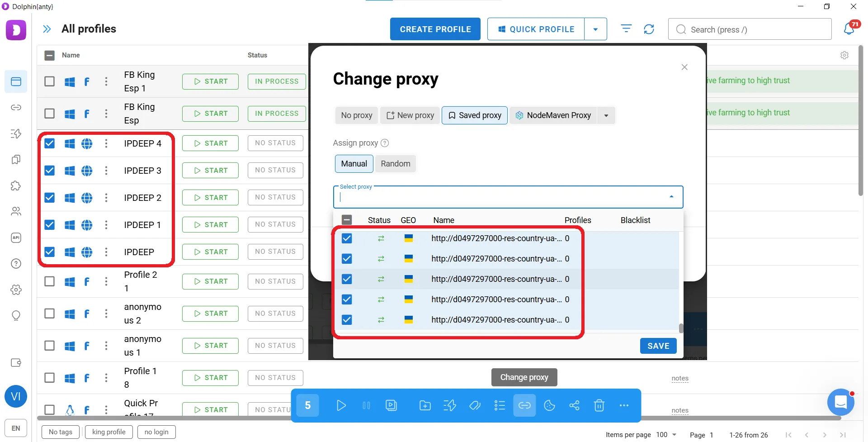Switch to the No proxy tab
868x442 pixels.
point(357,115)
